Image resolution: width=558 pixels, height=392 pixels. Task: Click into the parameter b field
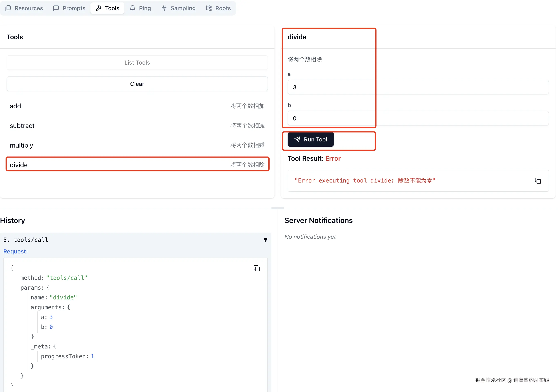(x=418, y=119)
